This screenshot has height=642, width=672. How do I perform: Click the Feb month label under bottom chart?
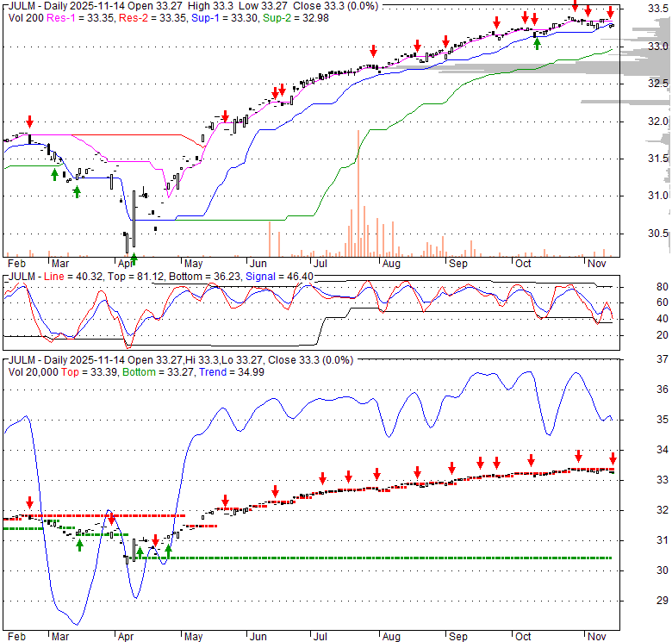pos(16,637)
